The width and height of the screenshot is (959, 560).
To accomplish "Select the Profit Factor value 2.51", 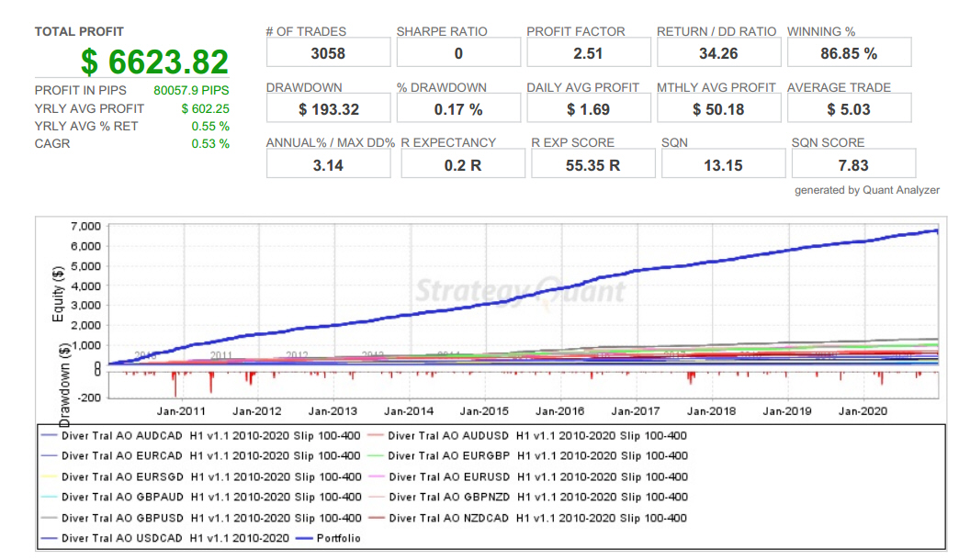I will (x=588, y=53).
